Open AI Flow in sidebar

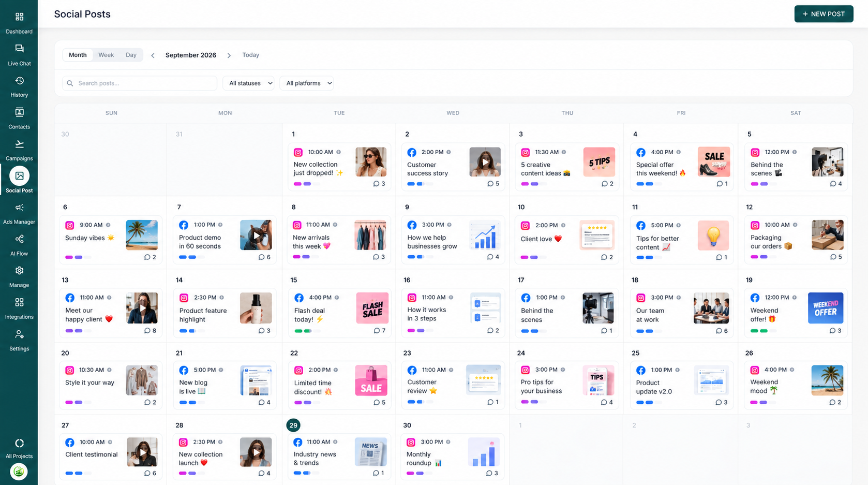(x=19, y=239)
